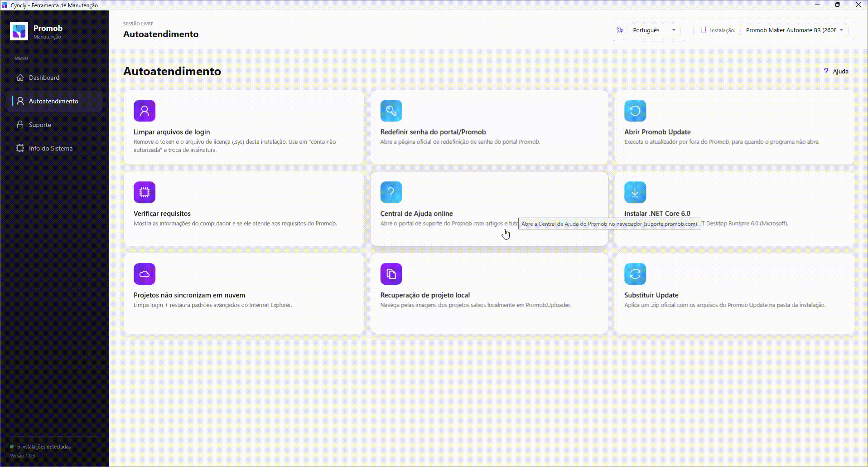Click the purple user icon for Limpar arquivos de login

click(145, 111)
